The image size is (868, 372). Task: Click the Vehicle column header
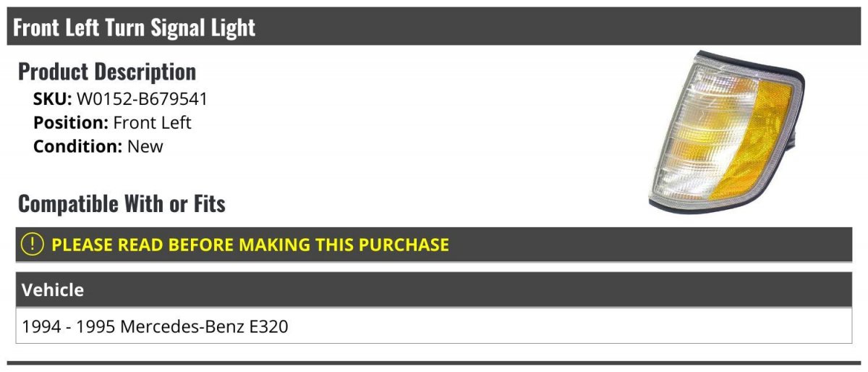(x=53, y=290)
